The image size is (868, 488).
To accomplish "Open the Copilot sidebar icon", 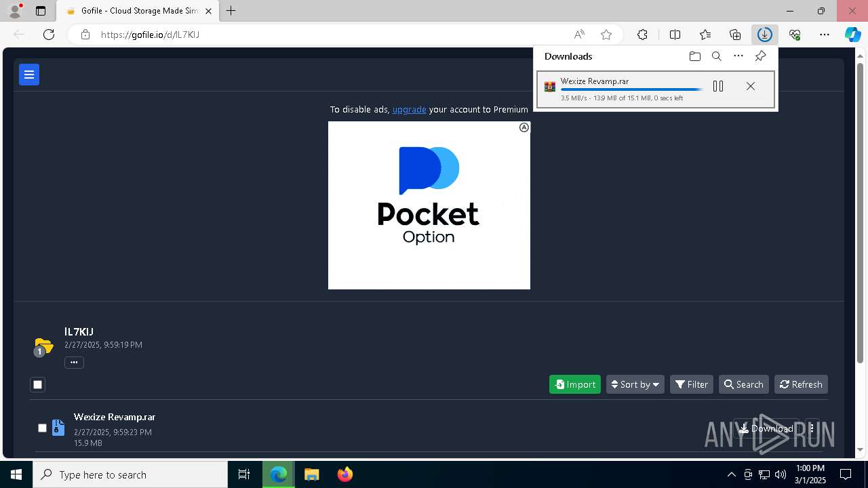I will (x=853, y=35).
